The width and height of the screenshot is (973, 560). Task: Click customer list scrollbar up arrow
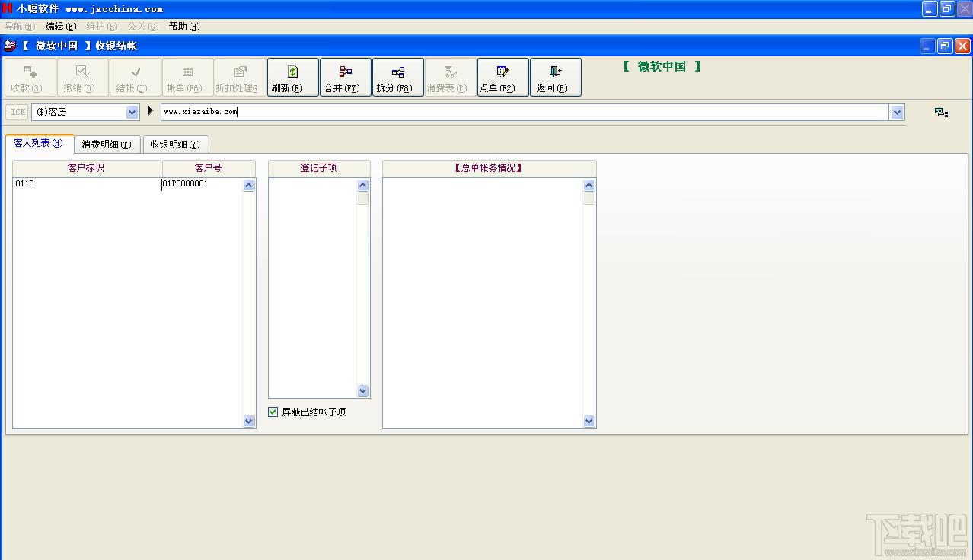coord(249,185)
